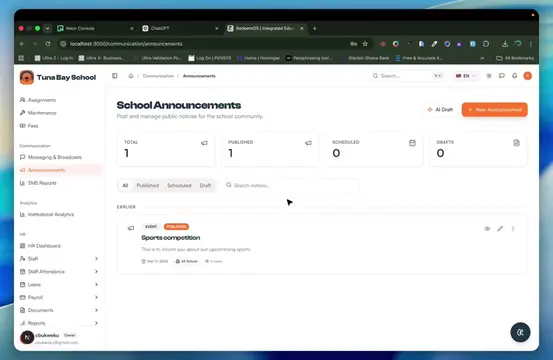This screenshot has height=360, width=553.
Task: Click the global Search field in header
Action: coord(407,76)
